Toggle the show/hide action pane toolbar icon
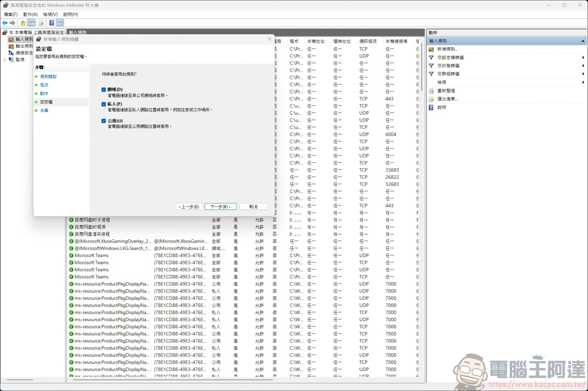This screenshot has height=391, width=588. [x=60, y=22]
